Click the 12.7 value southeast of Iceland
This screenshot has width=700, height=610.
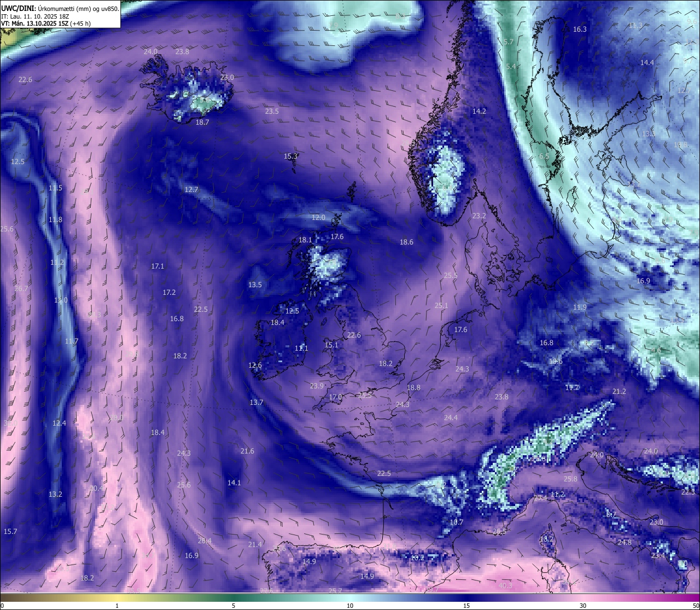[x=191, y=189]
